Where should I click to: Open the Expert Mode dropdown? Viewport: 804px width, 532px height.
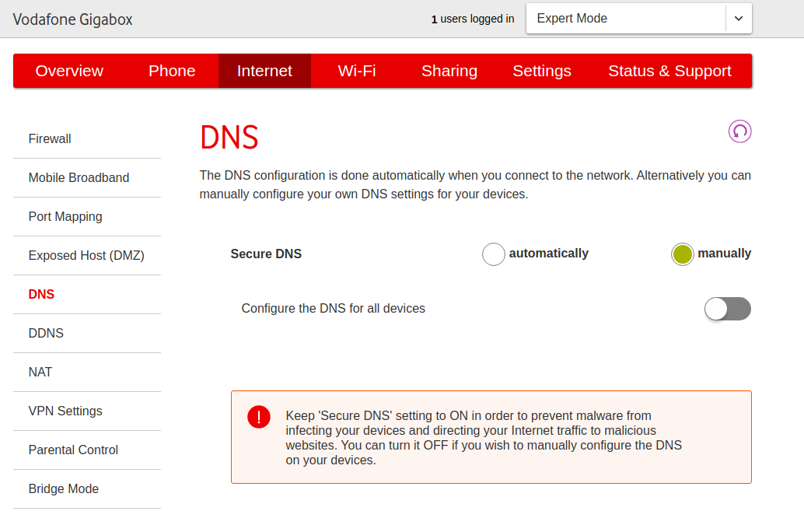(x=639, y=19)
